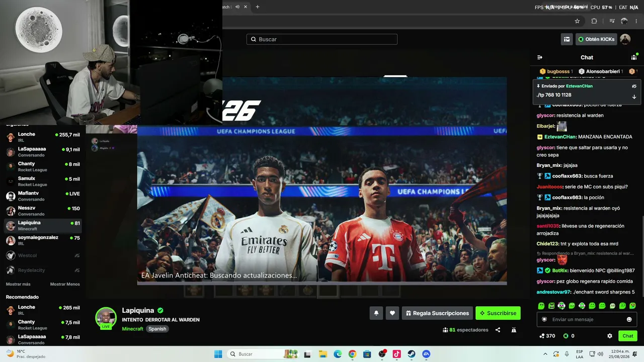
Task: Open Lonche channel in the Siguiendo list
Action: 43,137
